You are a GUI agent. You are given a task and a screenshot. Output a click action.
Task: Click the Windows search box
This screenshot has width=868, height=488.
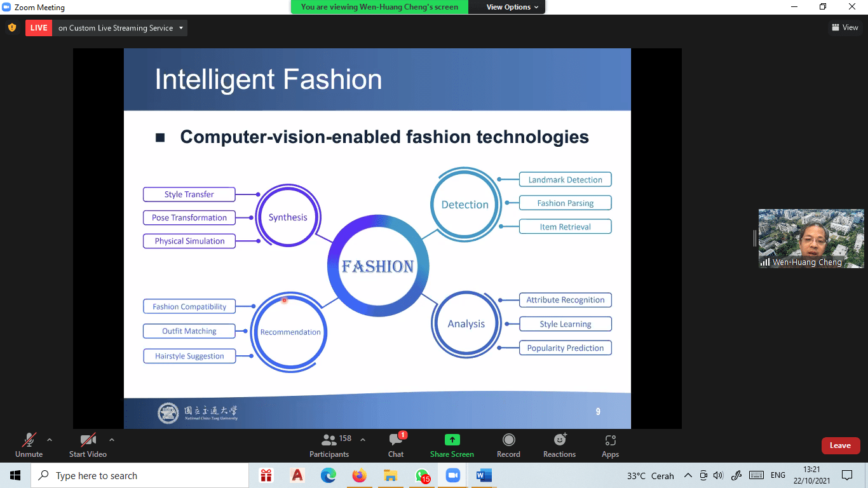click(x=140, y=475)
